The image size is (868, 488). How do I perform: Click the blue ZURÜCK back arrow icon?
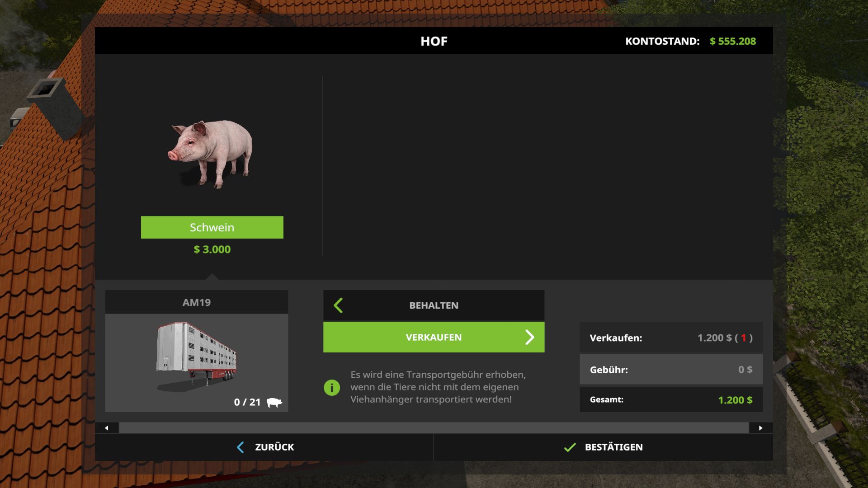click(241, 447)
